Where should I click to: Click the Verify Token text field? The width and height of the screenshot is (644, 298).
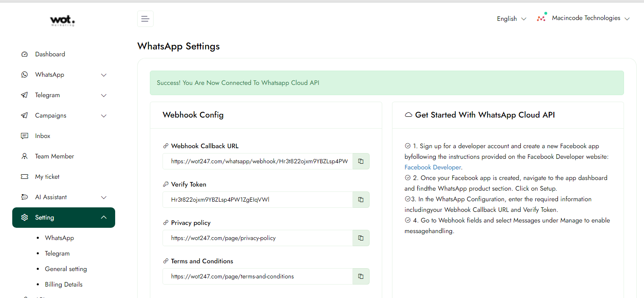[257, 200]
